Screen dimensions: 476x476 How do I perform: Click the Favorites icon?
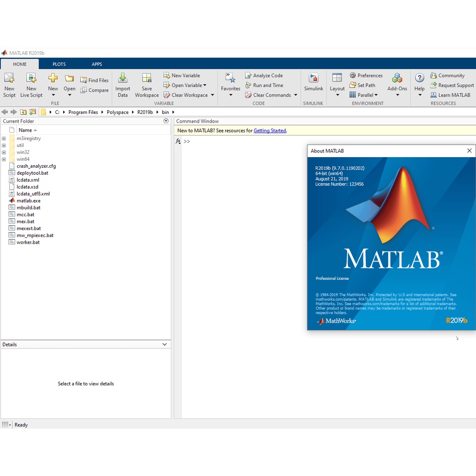tap(231, 78)
